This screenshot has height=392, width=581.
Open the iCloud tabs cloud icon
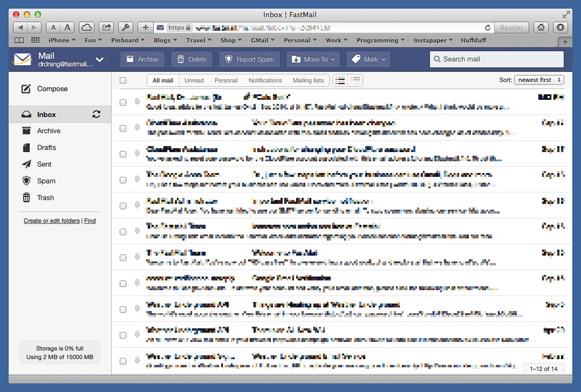pyautogui.click(x=86, y=27)
